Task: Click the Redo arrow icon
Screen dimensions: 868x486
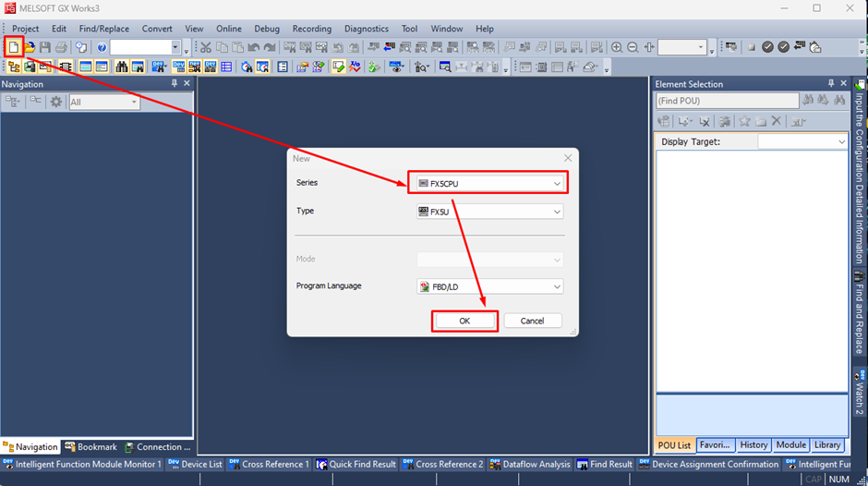Action: tap(270, 47)
